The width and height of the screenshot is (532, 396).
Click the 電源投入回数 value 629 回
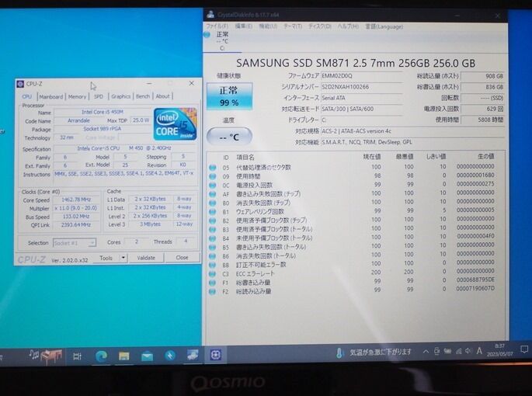(x=482, y=109)
